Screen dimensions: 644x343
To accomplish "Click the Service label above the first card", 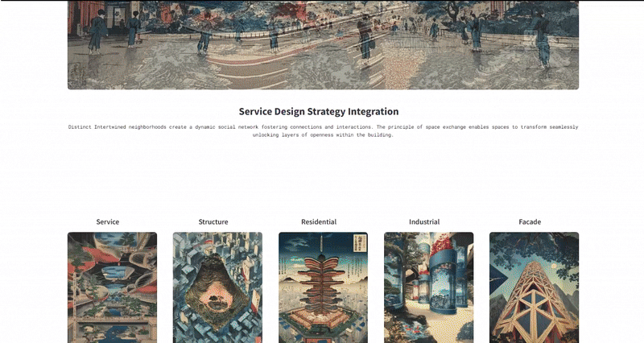I will [108, 221].
